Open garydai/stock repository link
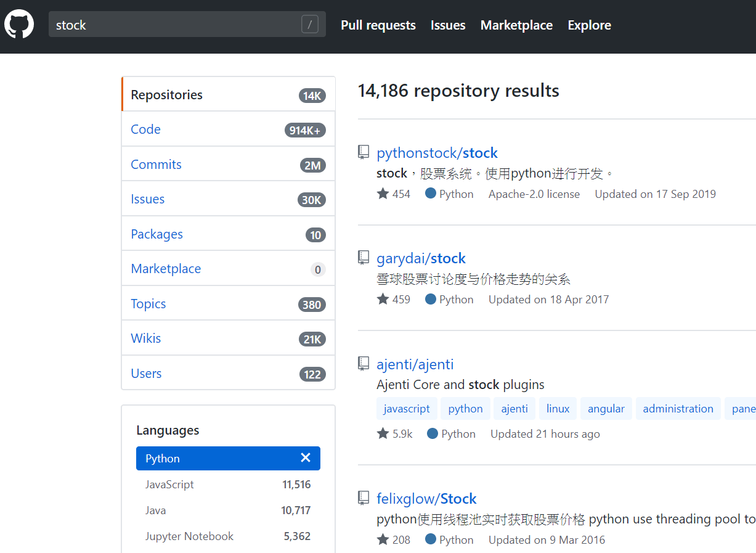The height and width of the screenshot is (553, 756). click(x=421, y=258)
